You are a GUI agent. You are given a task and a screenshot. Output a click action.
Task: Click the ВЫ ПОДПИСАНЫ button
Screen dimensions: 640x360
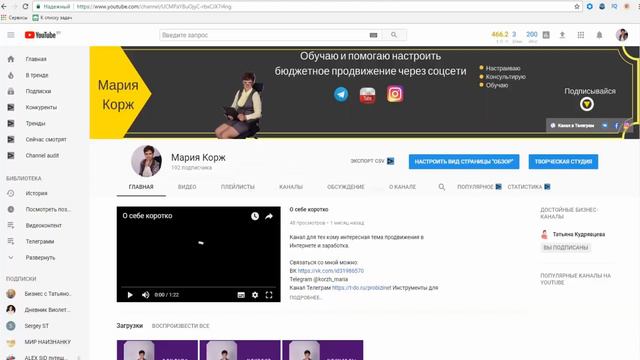(x=565, y=247)
